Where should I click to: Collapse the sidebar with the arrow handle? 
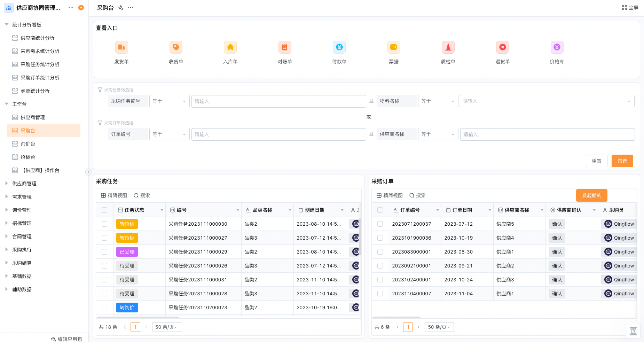click(x=89, y=172)
